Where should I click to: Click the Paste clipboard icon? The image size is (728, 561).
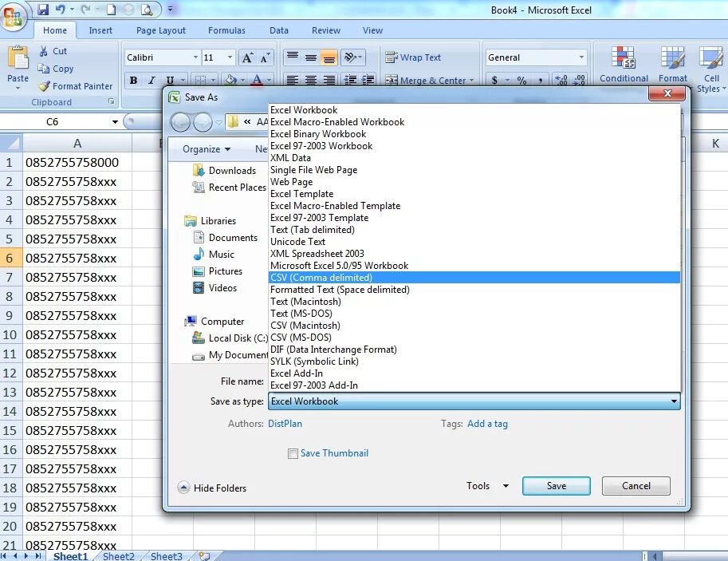coord(18,58)
